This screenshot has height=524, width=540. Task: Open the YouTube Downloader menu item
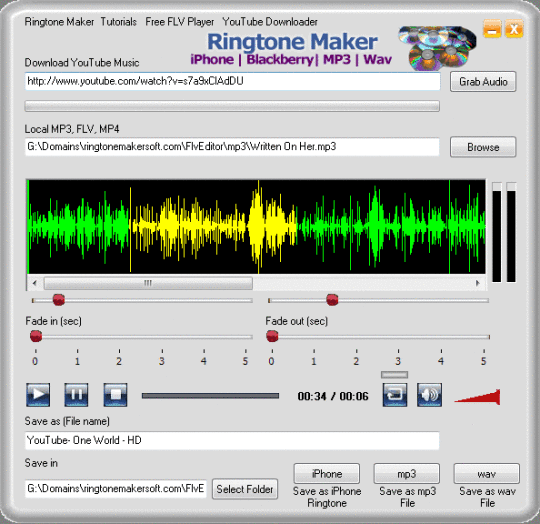(x=270, y=22)
